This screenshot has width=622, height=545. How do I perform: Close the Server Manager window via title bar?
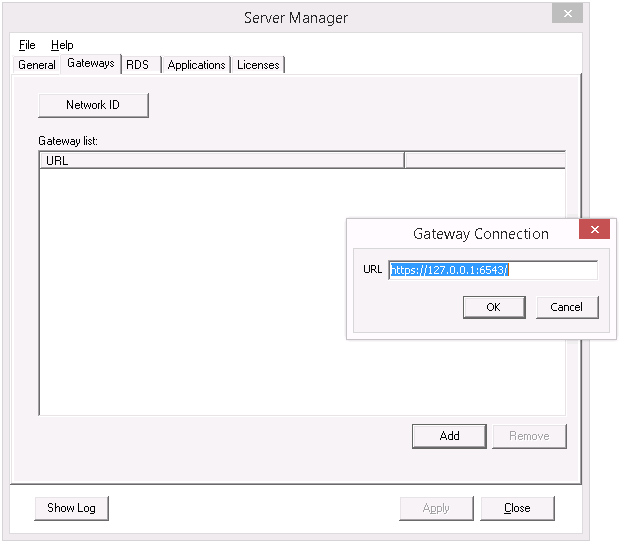click(594, 14)
